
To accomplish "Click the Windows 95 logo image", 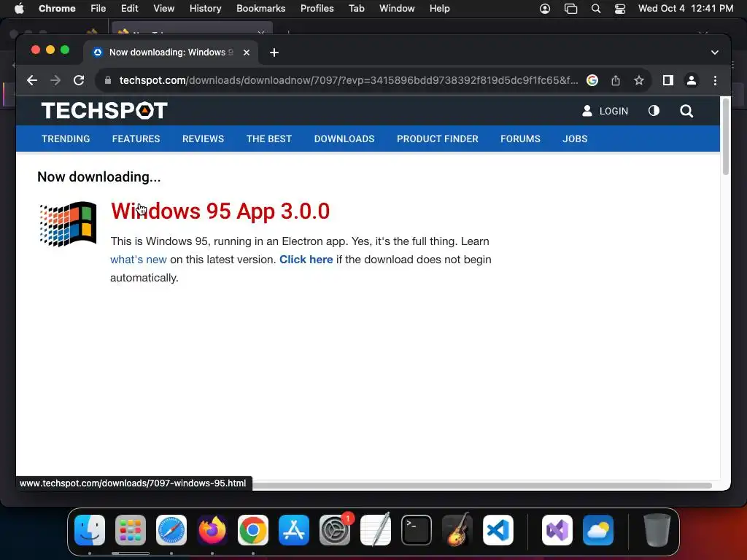I will (68, 224).
